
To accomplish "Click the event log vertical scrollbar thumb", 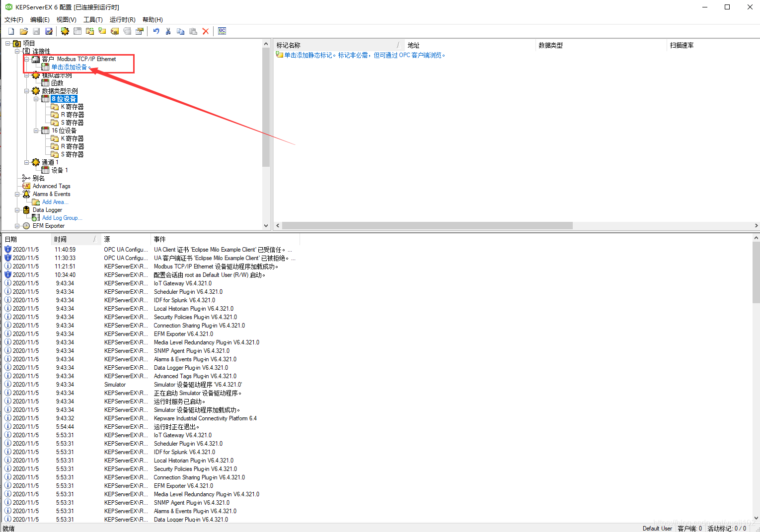I will point(756,272).
